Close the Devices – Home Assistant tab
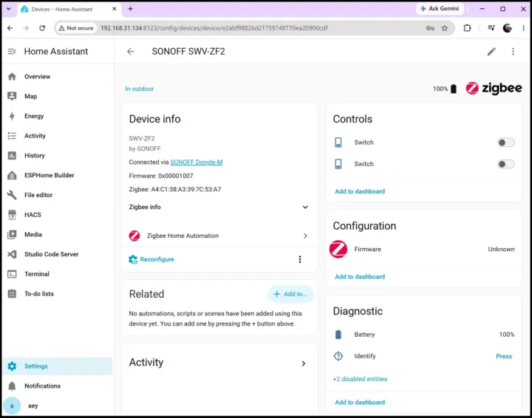The image size is (532, 418). pos(115,9)
